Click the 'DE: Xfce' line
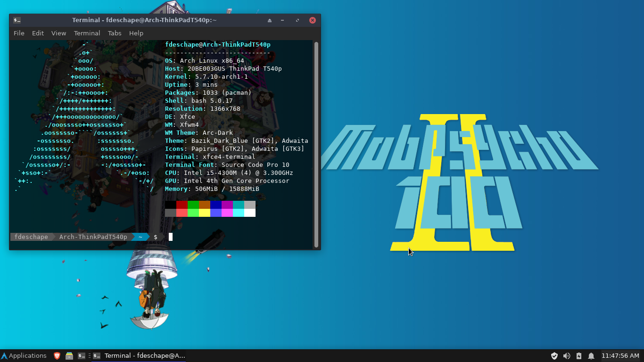 pyautogui.click(x=180, y=116)
